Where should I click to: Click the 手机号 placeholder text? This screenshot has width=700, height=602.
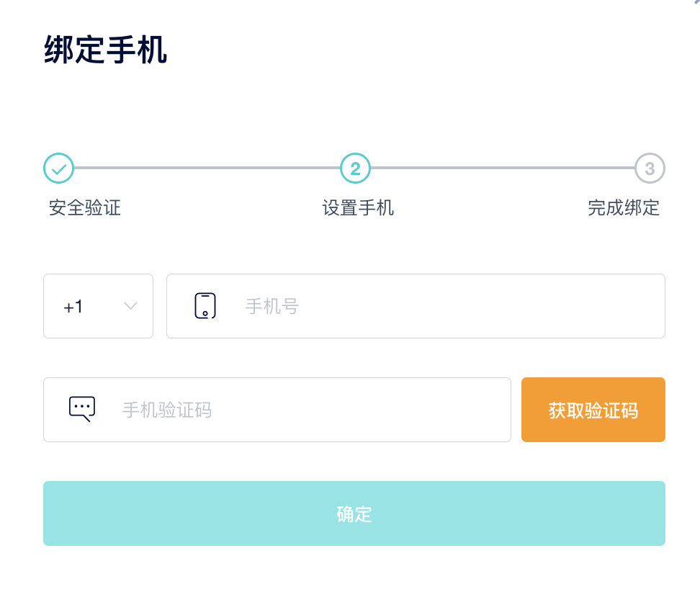tap(272, 307)
